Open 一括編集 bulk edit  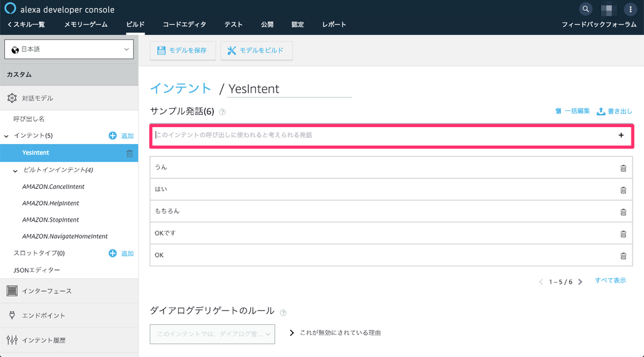(x=572, y=111)
